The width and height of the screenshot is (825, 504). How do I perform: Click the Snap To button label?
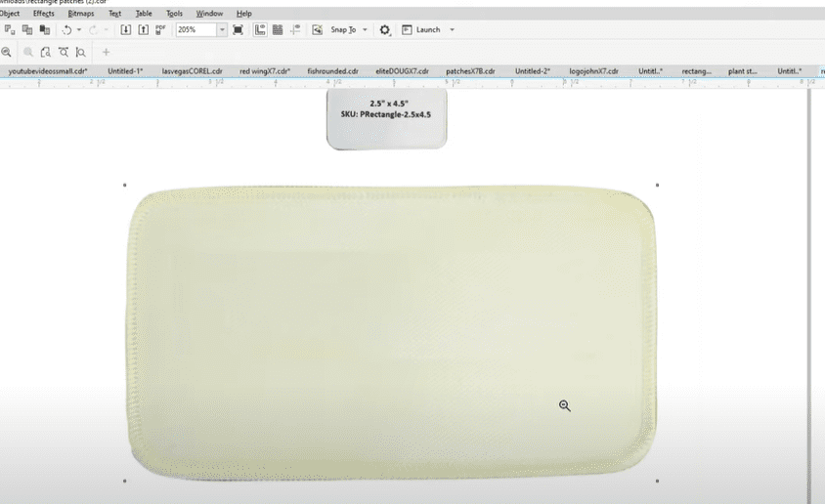[343, 30]
